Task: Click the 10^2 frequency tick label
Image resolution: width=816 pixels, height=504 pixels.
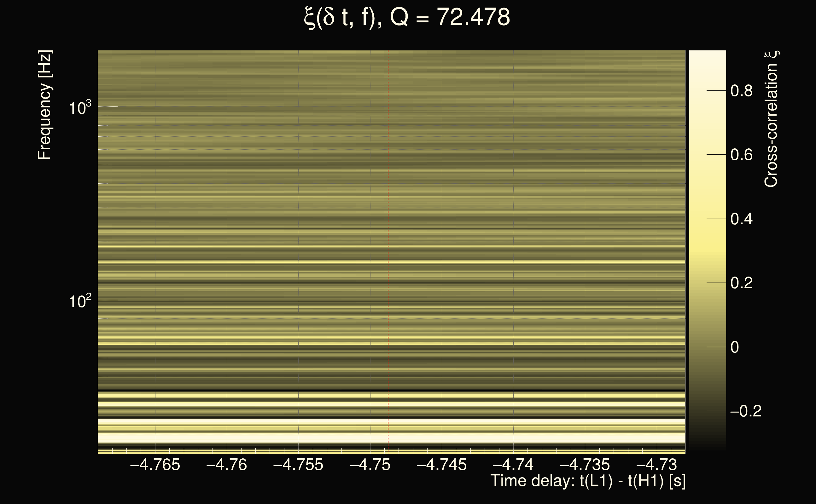Action: (x=80, y=301)
